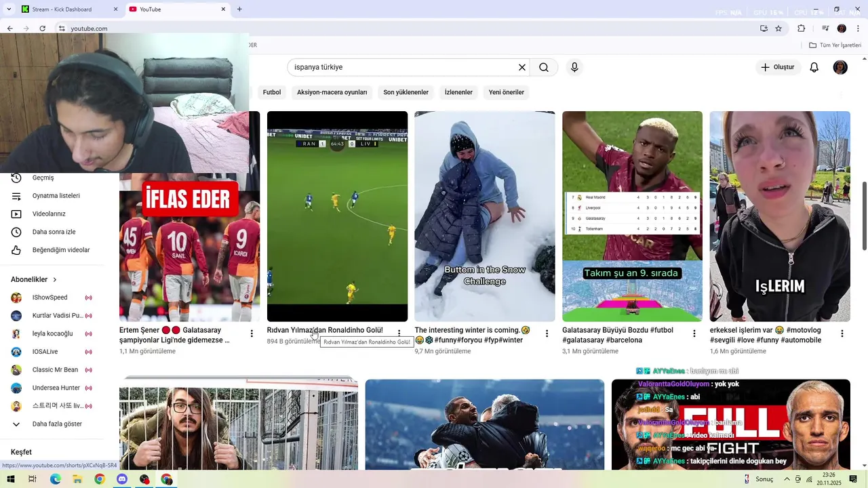View site information icon
The height and width of the screenshot is (488, 868).
pos(62,28)
